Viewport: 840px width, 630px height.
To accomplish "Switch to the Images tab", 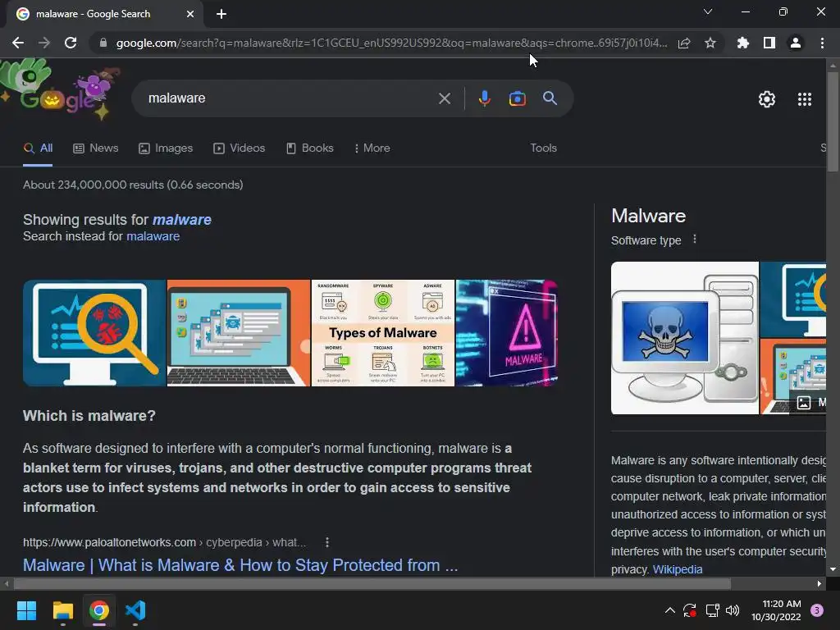I will tap(166, 148).
